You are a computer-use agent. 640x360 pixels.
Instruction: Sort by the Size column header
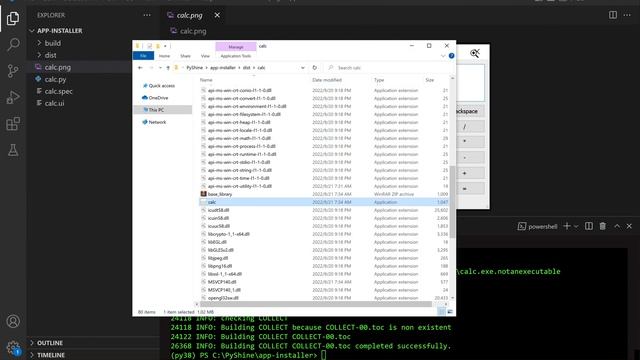[429, 80]
